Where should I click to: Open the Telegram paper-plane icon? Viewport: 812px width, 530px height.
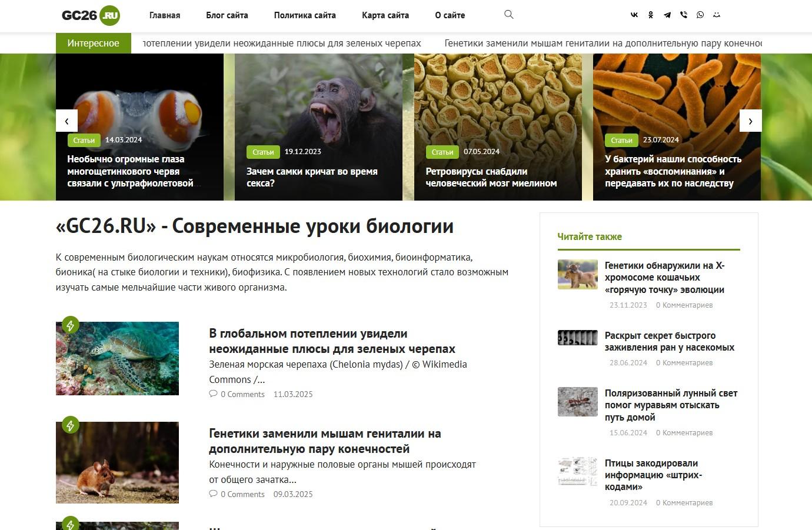click(667, 15)
